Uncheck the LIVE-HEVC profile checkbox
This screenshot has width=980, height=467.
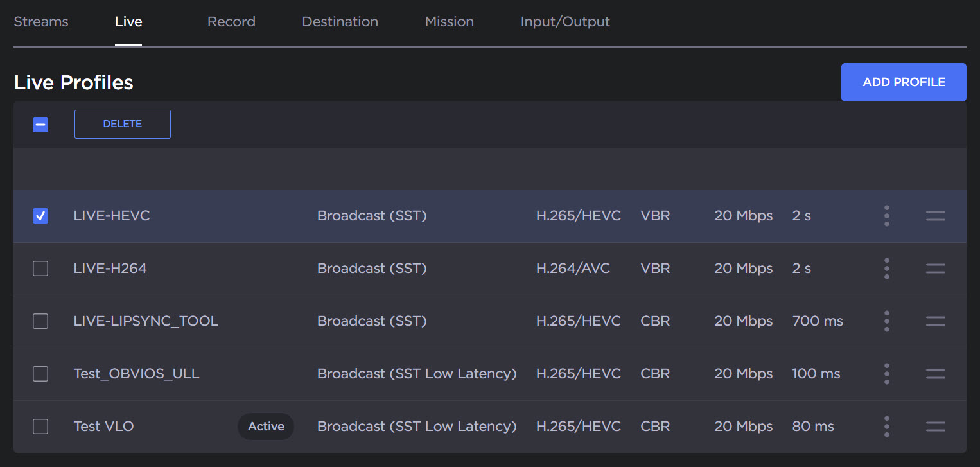(x=40, y=216)
